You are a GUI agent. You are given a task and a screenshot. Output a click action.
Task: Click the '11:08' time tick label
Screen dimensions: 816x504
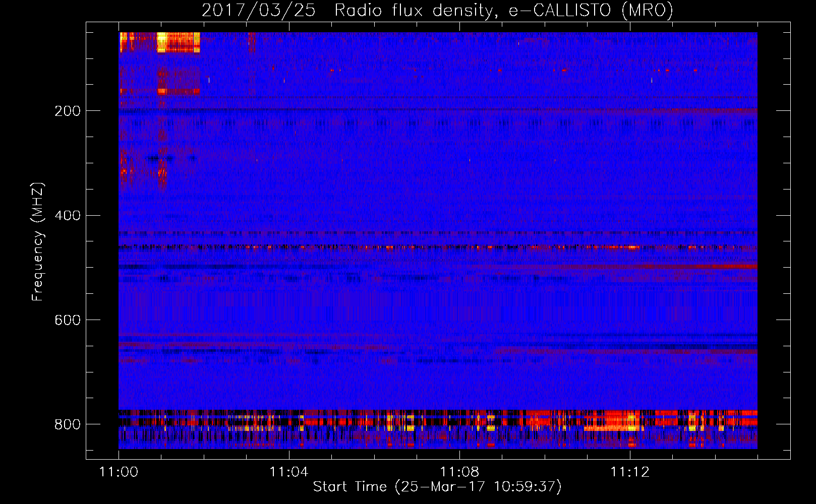pyautogui.click(x=459, y=472)
